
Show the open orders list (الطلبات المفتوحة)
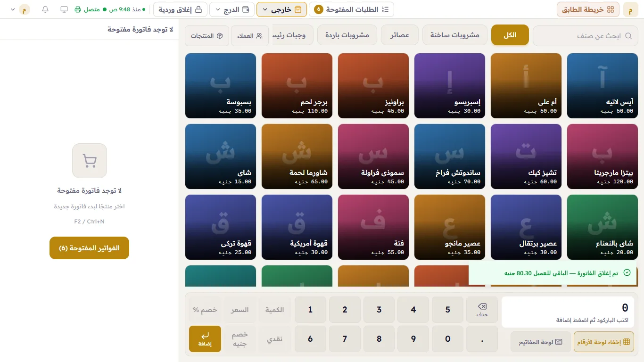pos(351,9)
